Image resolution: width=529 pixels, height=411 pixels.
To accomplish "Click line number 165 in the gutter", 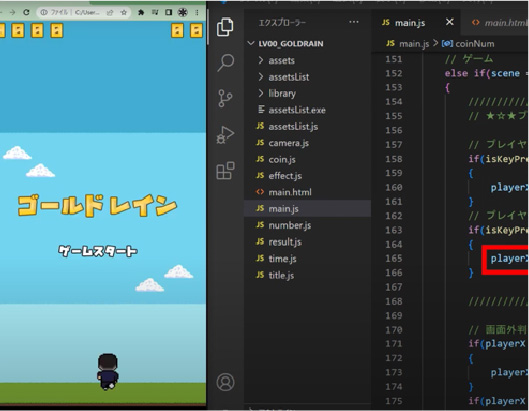I will click(394, 258).
